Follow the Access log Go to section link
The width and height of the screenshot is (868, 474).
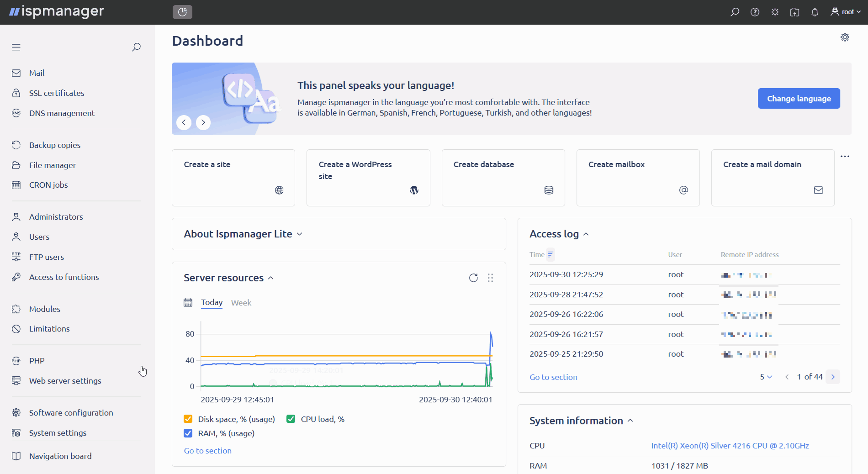coord(553,377)
